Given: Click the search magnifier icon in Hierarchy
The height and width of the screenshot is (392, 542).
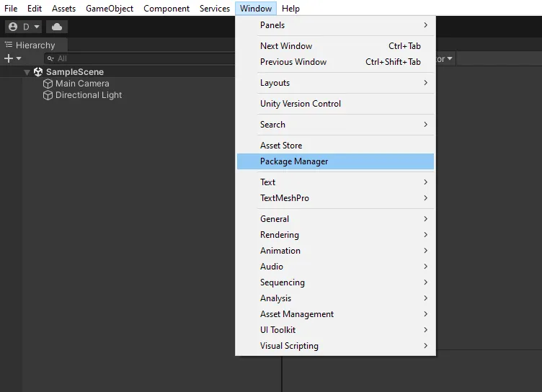Looking at the screenshot, I should 50,58.
